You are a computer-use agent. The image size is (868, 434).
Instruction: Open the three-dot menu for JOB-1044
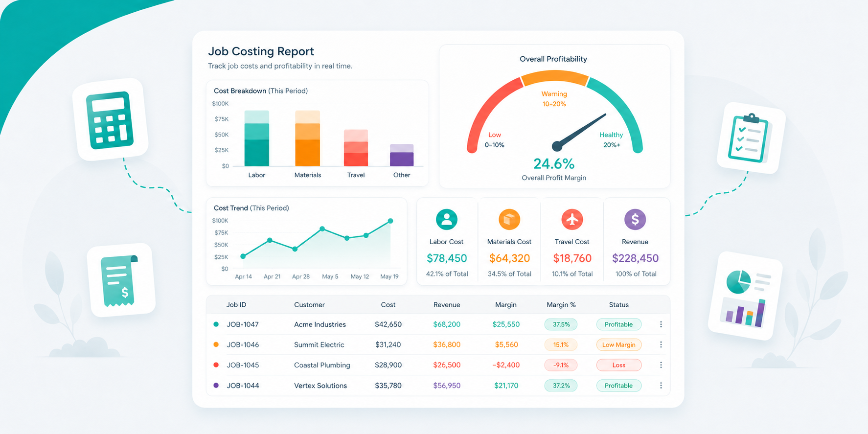coord(661,386)
